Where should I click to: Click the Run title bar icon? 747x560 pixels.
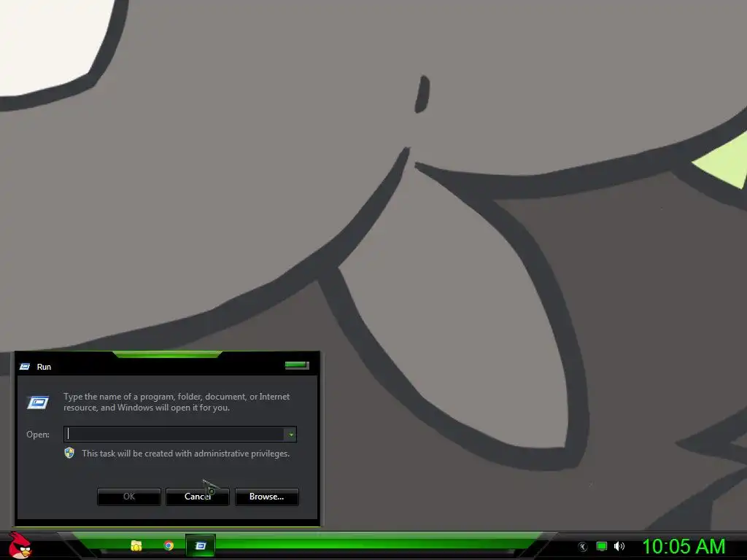point(25,367)
